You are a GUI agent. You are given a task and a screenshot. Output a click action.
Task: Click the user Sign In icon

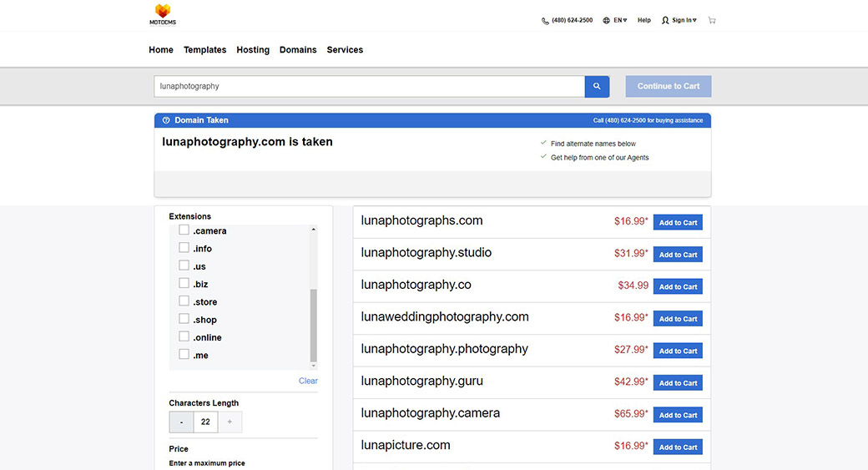point(665,21)
